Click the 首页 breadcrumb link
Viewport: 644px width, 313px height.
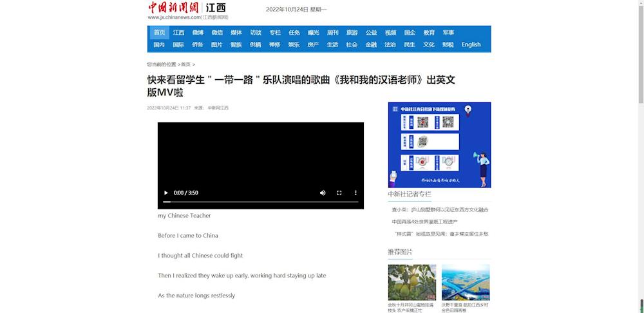pyautogui.click(x=185, y=64)
